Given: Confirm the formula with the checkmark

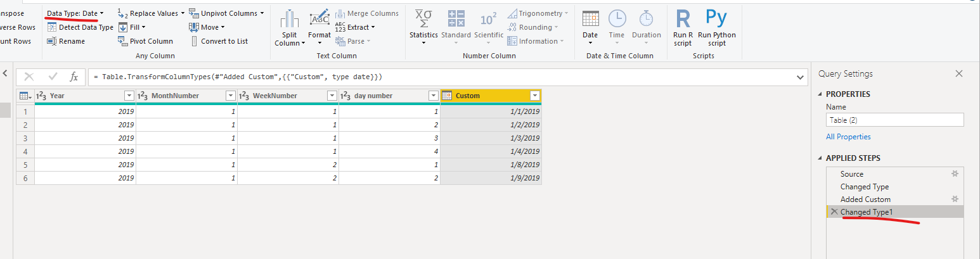Looking at the screenshot, I should [53, 77].
